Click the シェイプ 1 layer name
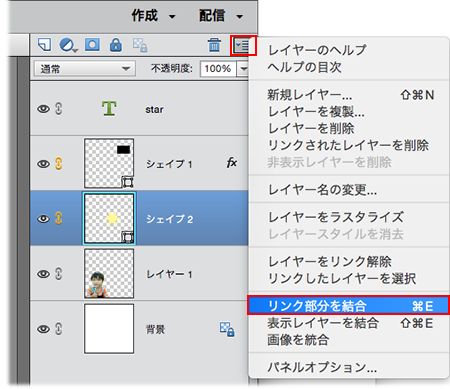Screen dimensions: 450x389 (x=169, y=164)
